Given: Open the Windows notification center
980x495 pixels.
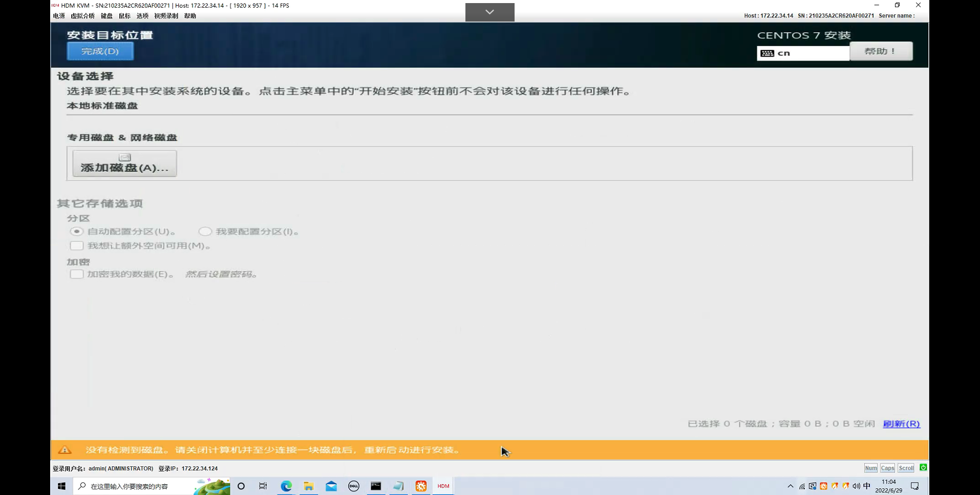Looking at the screenshot, I should [915, 486].
